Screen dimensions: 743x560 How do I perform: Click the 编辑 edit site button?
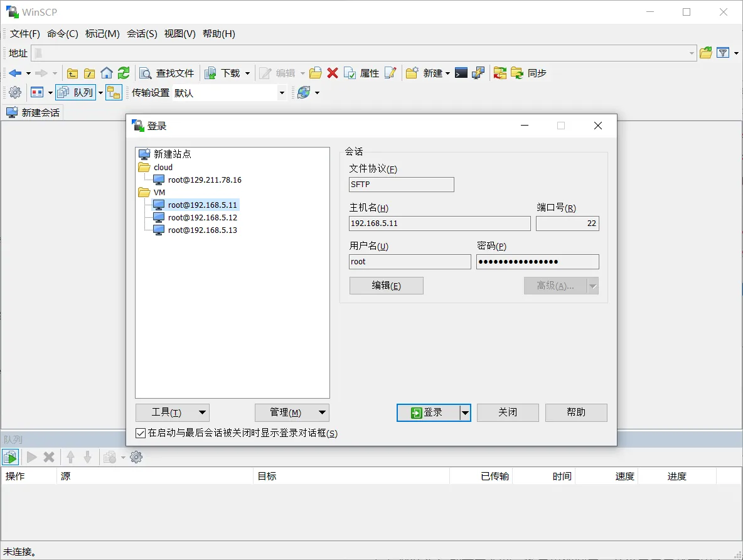coord(386,286)
